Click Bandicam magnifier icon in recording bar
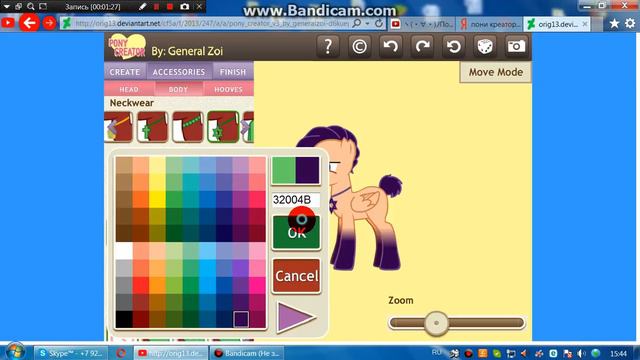Viewport: 640px width, 360px height. click(31, 7)
